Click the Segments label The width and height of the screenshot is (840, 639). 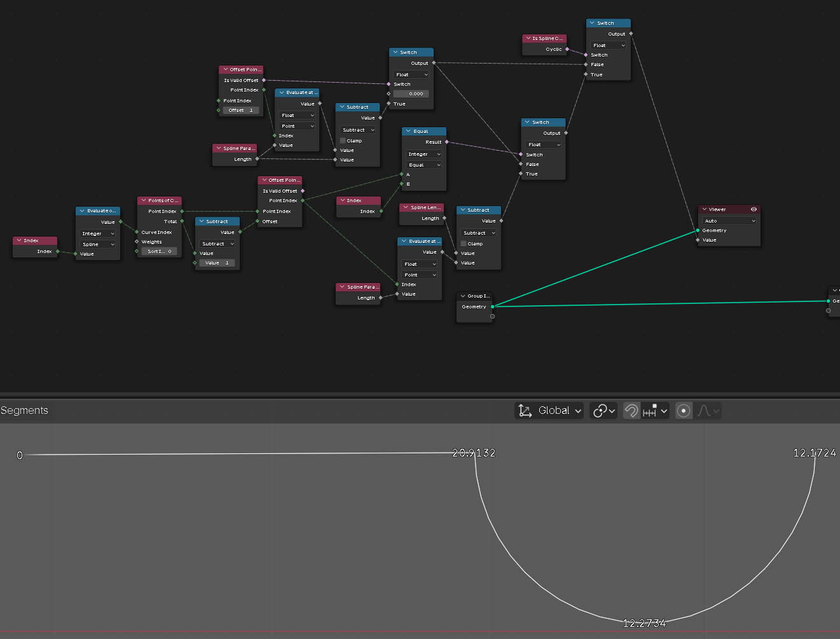coord(24,411)
